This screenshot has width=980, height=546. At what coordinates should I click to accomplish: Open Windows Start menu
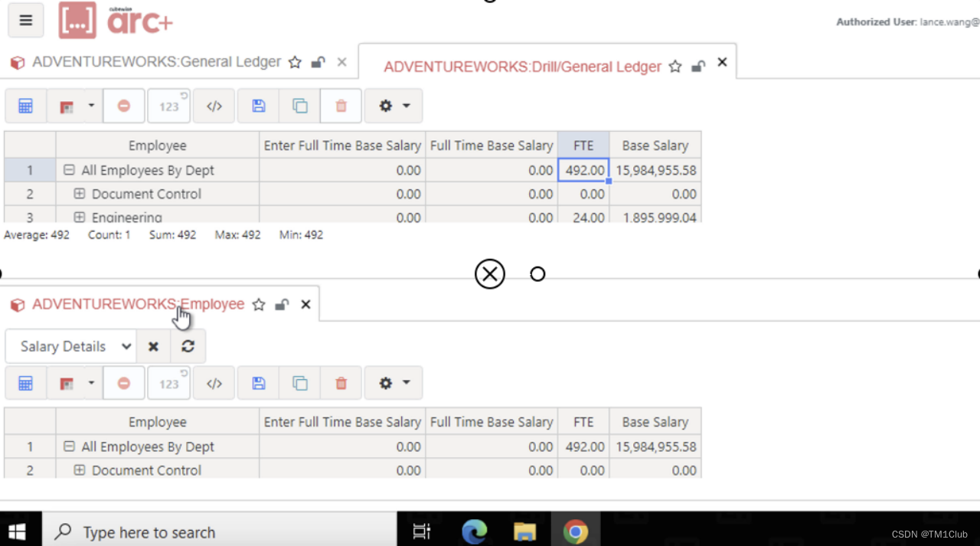coord(18,531)
